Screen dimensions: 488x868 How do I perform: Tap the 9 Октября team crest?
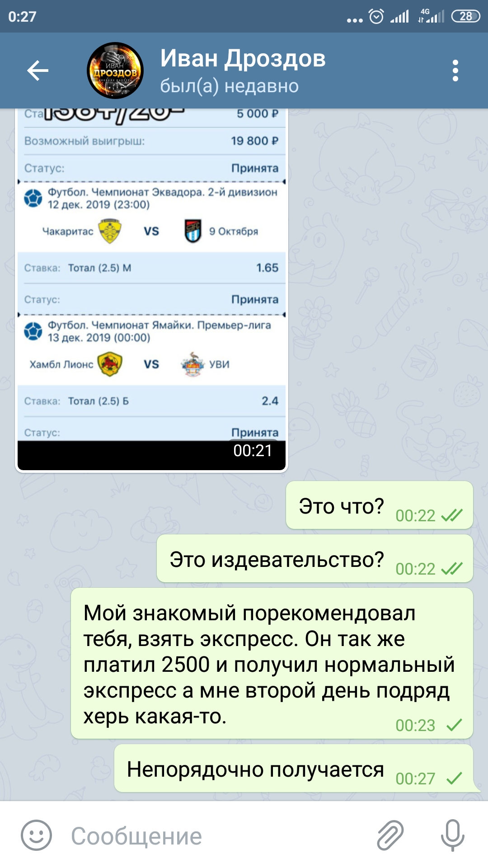(193, 231)
